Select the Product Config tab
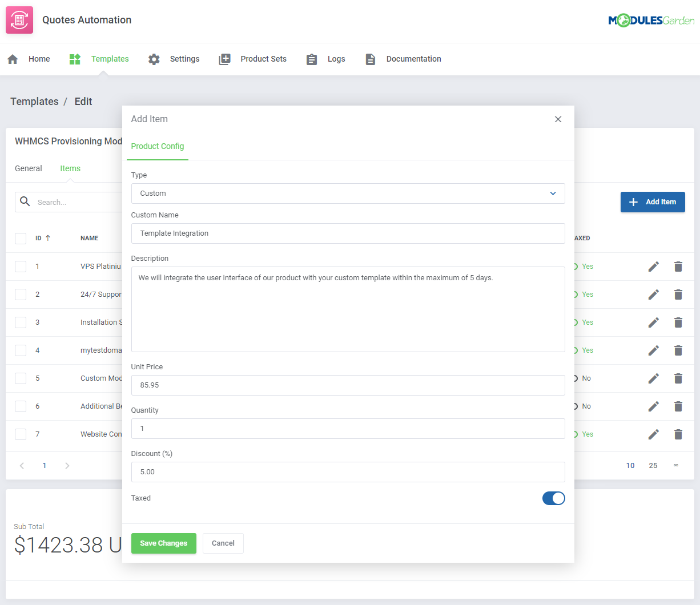Image resolution: width=700 pixels, height=605 pixels. coord(157,146)
